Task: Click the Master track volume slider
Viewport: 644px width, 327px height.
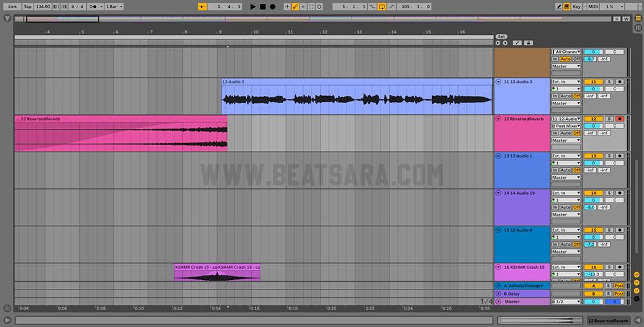Action: (593, 301)
